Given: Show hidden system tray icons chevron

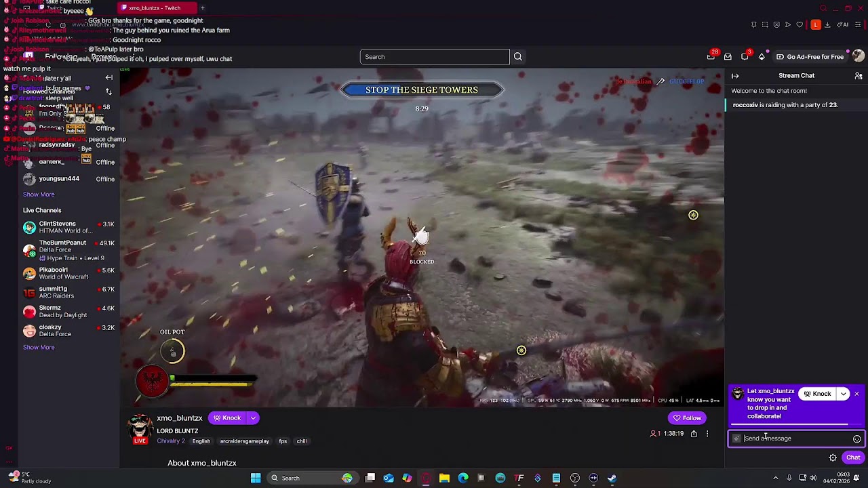Looking at the screenshot, I should (776, 478).
